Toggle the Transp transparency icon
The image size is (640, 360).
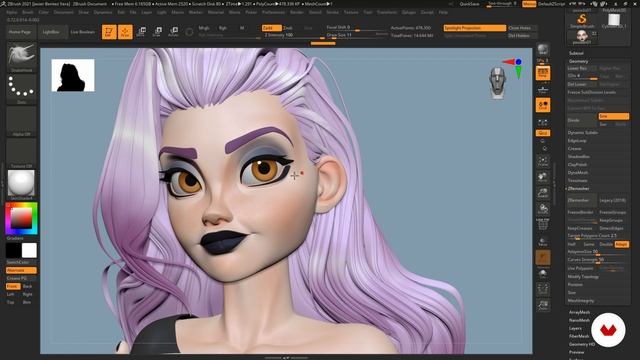tap(543, 241)
